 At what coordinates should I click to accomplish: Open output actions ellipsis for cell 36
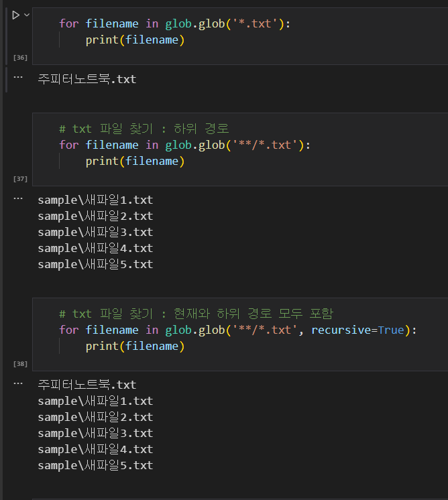click(18, 77)
